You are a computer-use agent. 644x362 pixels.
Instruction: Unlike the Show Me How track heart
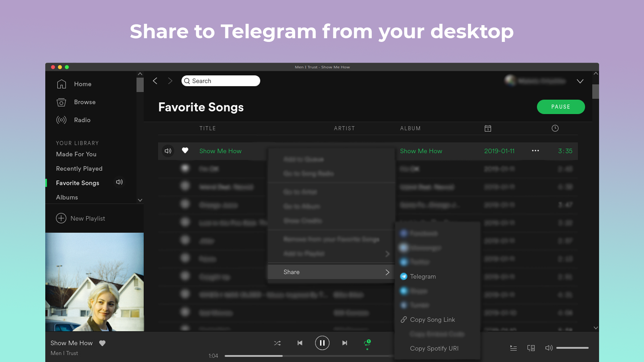point(185,150)
